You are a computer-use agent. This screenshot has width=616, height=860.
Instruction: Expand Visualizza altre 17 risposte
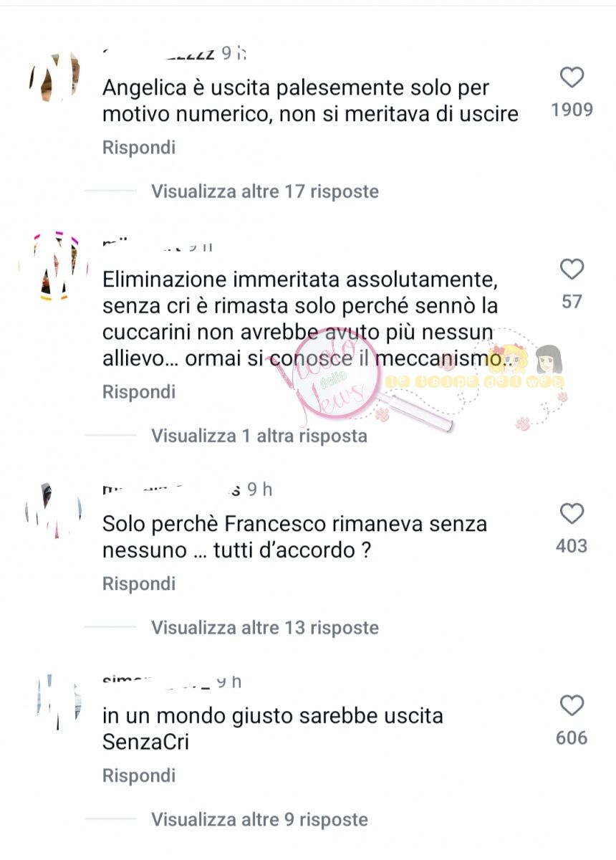265,191
